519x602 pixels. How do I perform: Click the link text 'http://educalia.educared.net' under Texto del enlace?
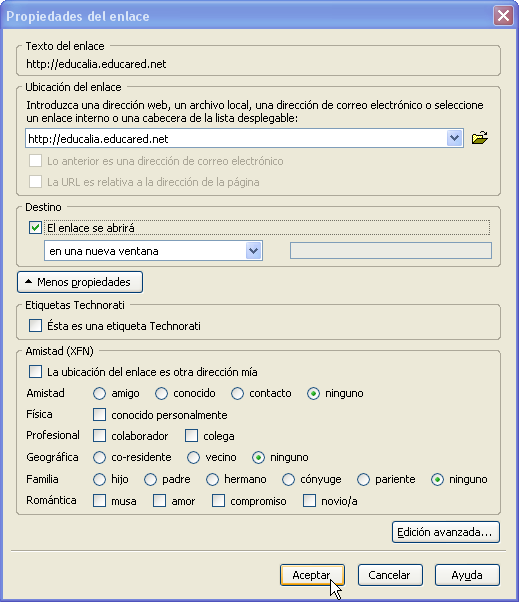click(x=96, y=64)
